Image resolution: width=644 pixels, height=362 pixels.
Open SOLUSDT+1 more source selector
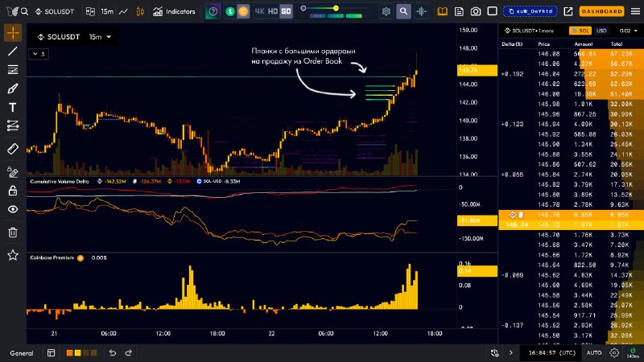click(x=529, y=31)
